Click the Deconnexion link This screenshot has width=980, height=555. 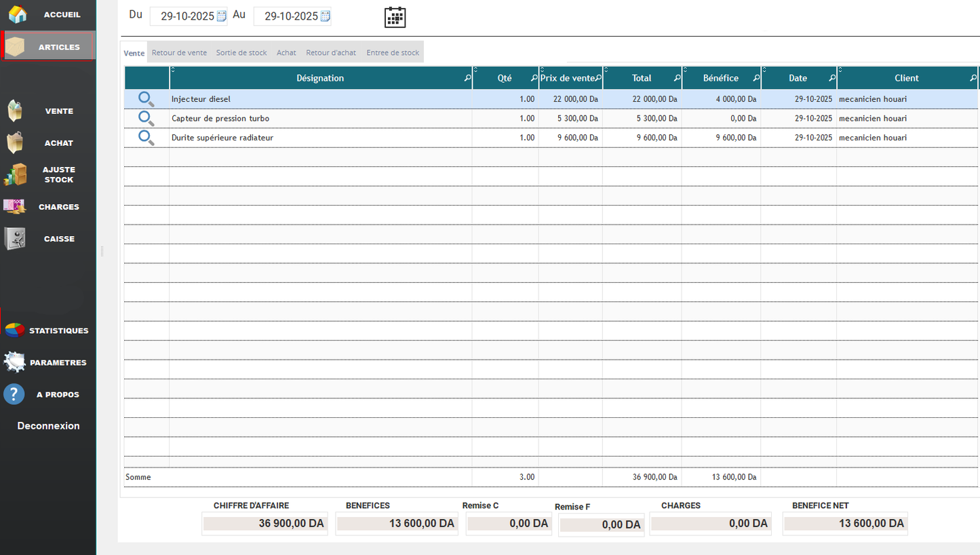click(48, 426)
